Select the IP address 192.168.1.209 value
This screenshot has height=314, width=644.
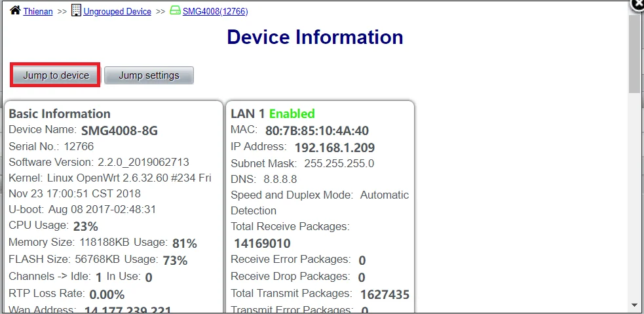[335, 147]
